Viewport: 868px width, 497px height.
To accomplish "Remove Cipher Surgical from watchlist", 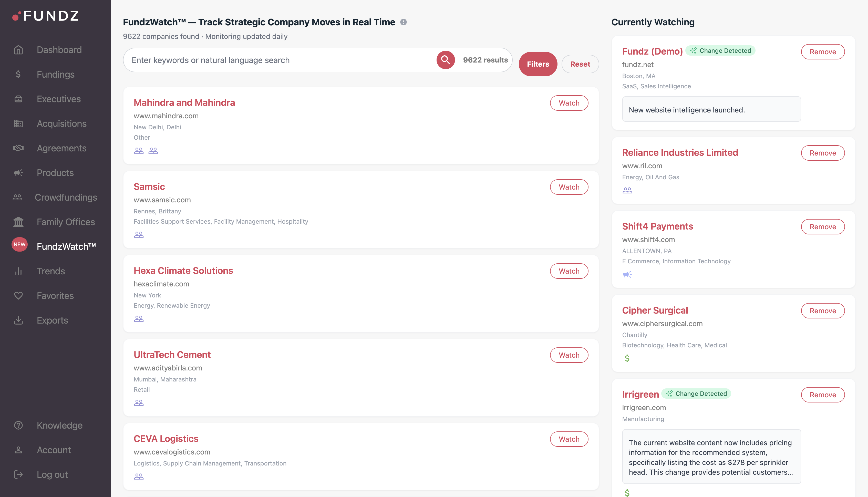I will 823,310.
